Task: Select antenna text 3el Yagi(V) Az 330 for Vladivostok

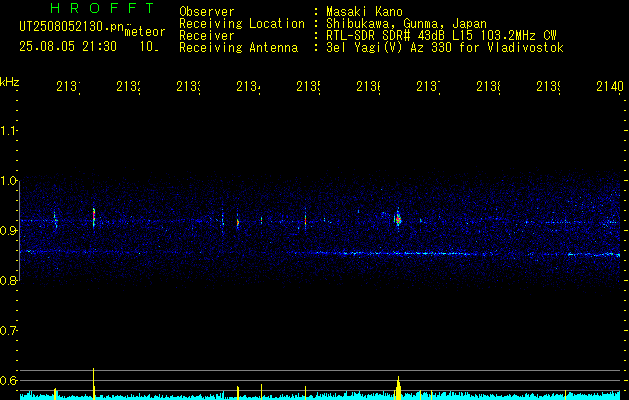Action: click(445, 48)
